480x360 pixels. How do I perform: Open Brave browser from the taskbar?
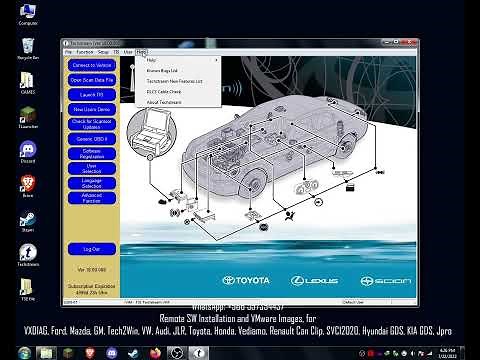coord(90,353)
